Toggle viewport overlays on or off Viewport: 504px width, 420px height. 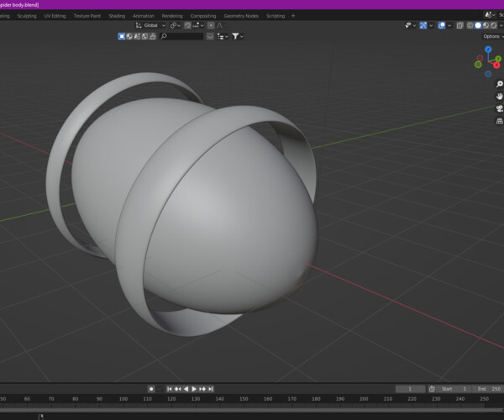[441, 25]
